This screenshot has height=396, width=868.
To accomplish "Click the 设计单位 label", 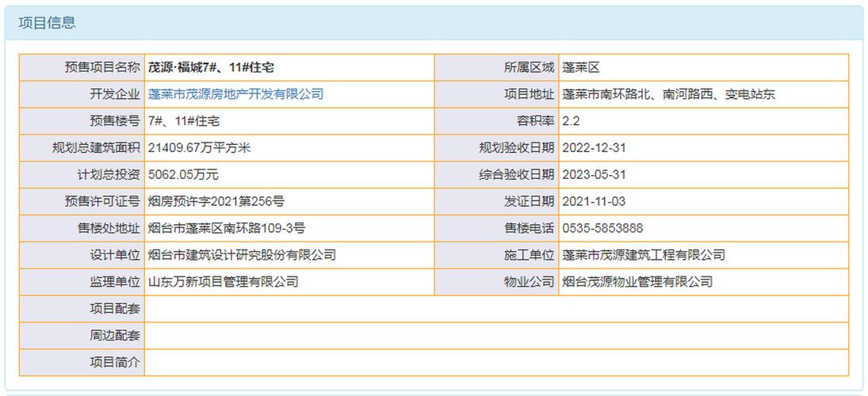I will (115, 255).
